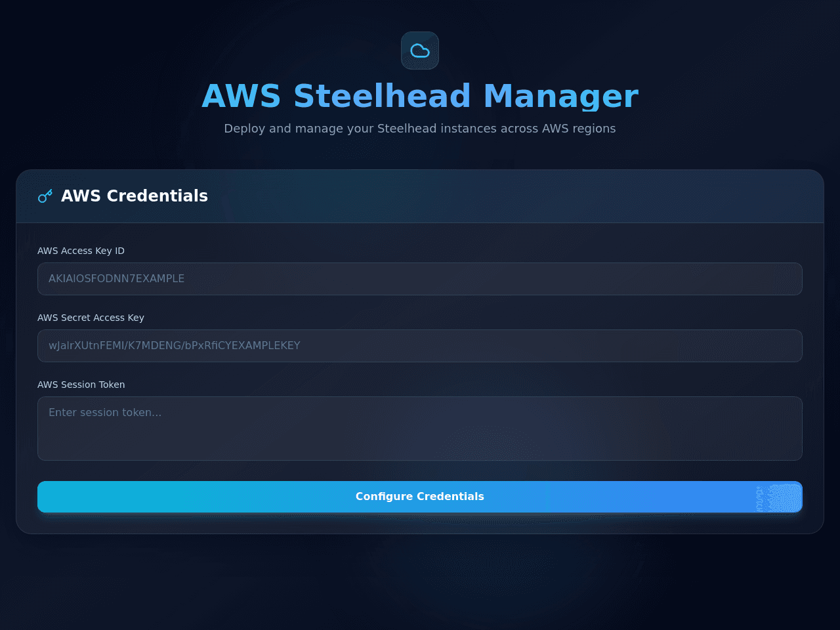Select the AWS Steelhead Manager title
This screenshot has width=840, height=630.
(x=420, y=96)
